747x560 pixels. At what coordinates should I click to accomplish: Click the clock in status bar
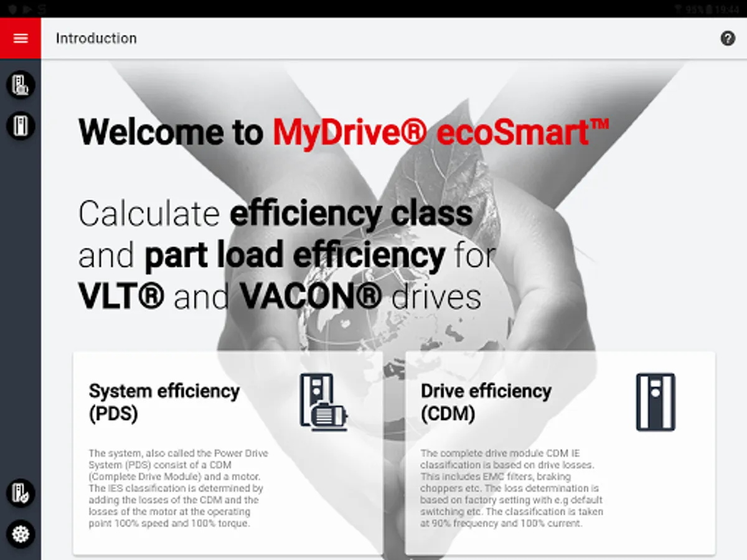tap(726, 9)
